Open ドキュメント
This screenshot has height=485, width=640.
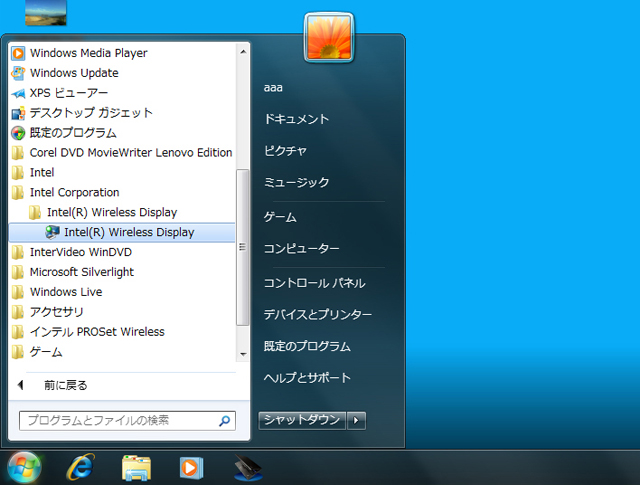coord(296,119)
